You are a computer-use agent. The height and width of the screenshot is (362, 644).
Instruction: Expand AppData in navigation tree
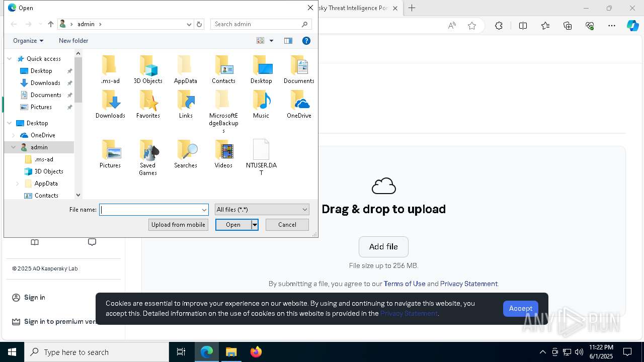18,184
